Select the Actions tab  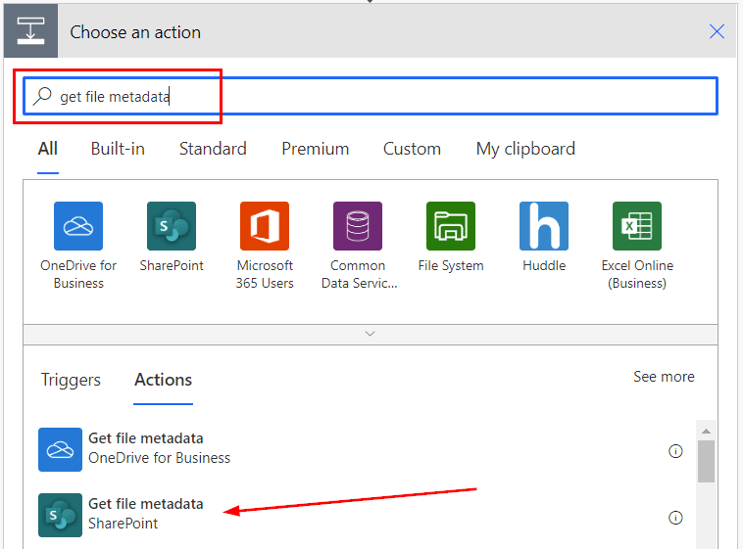(x=163, y=380)
